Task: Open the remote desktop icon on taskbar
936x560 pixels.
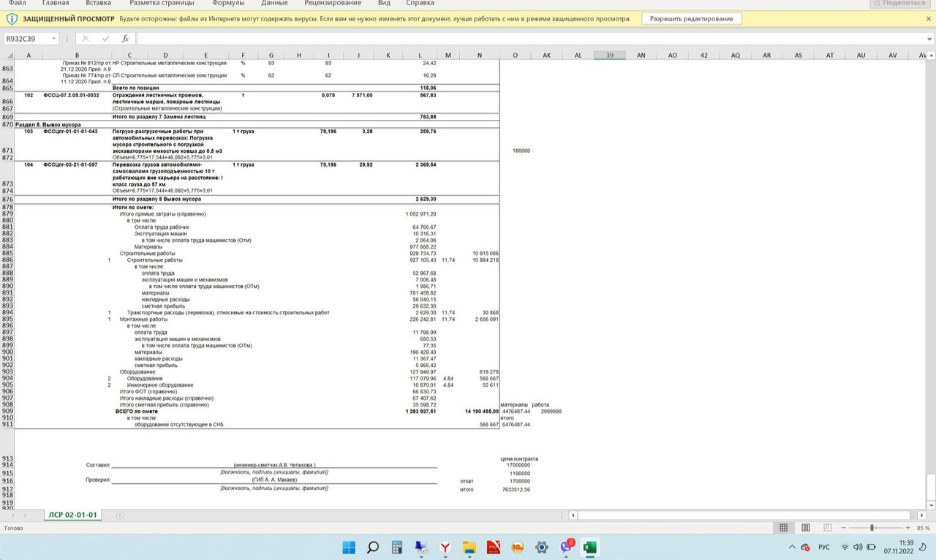Action: coord(420,547)
